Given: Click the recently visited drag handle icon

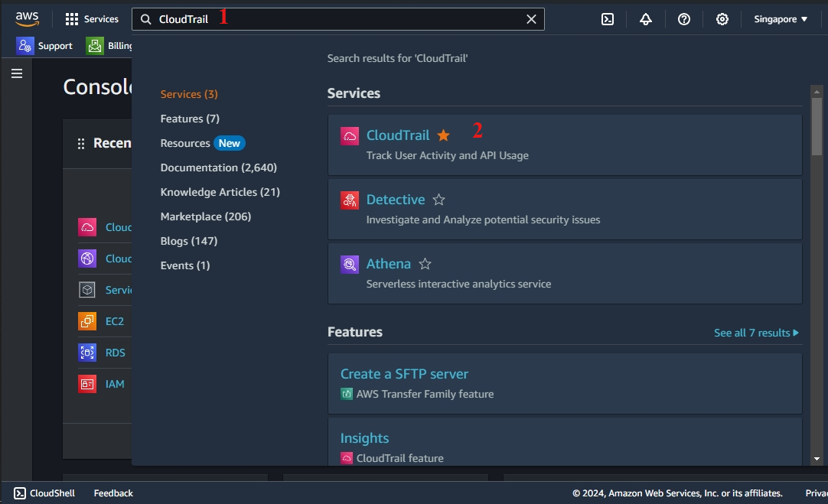Looking at the screenshot, I should pyautogui.click(x=81, y=144).
